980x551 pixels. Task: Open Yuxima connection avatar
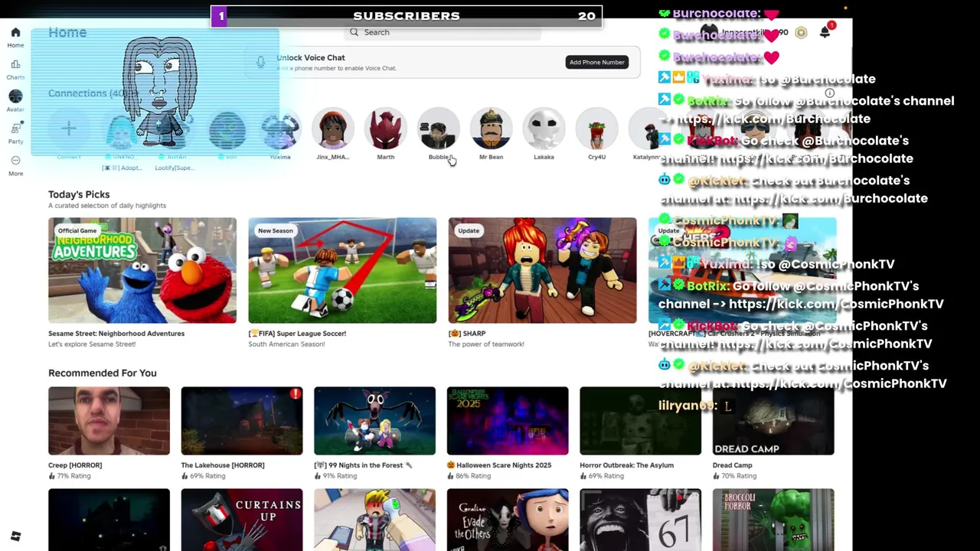[280, 129]
